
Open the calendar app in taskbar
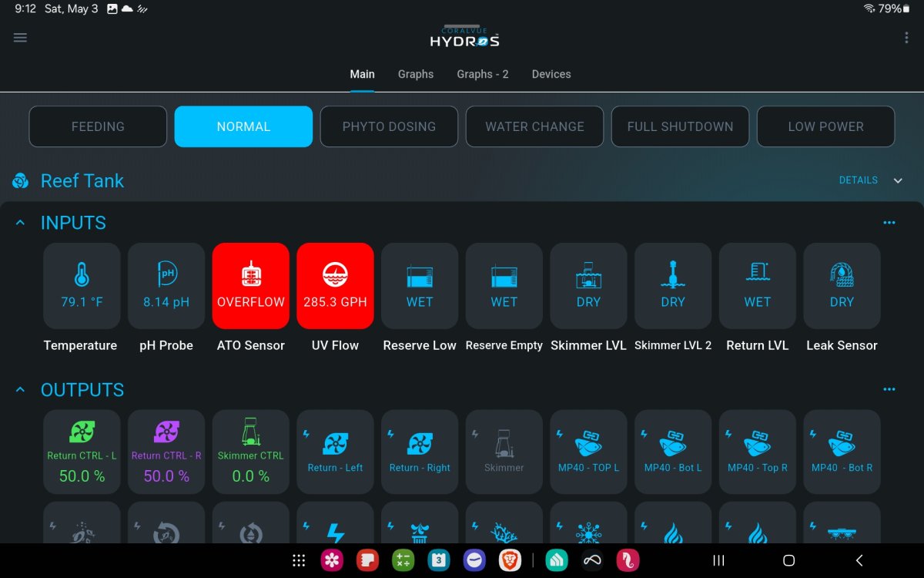438,560
